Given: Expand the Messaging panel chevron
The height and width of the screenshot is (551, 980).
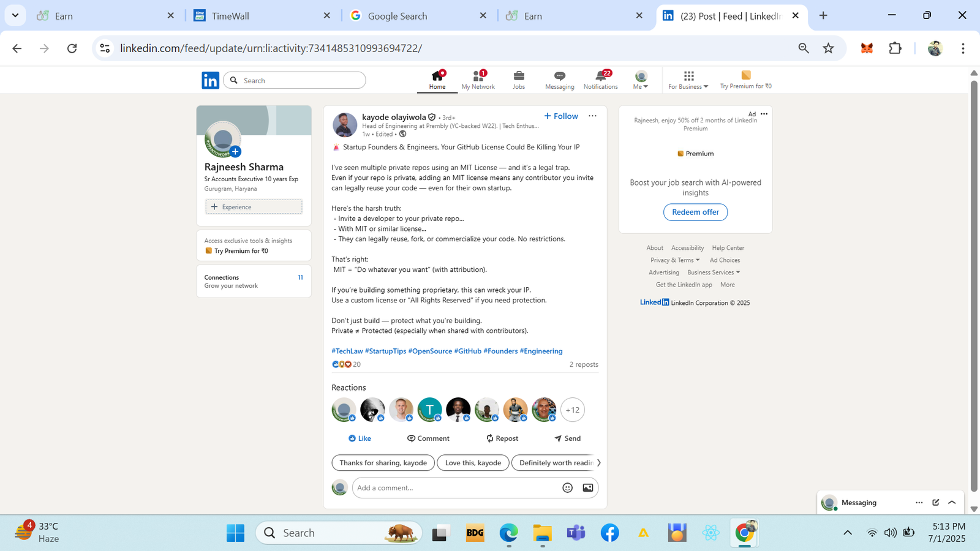Looking at the screenshot, I should coord(952,503).
